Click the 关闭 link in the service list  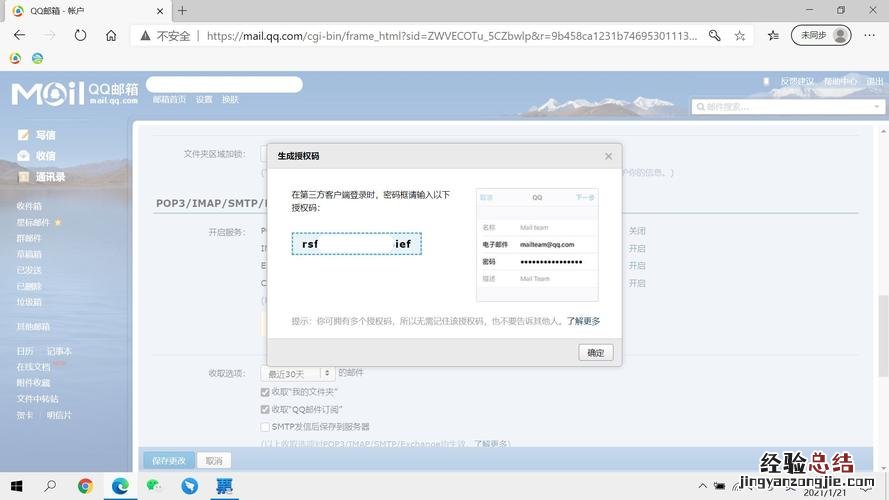(x=637, y=231)
